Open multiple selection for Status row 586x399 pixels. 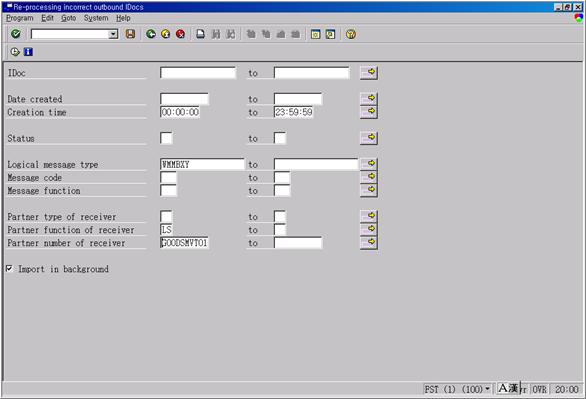(369, 138)
